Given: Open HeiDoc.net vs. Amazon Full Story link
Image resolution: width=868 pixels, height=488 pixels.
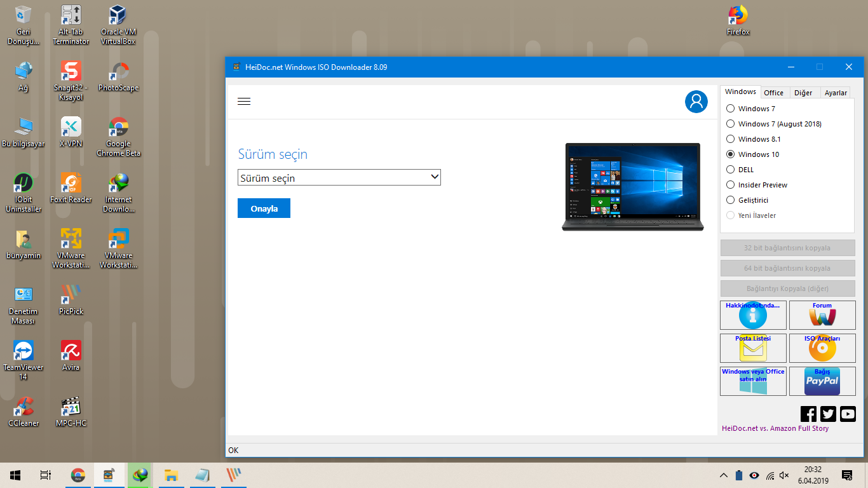Looking at the screenshot, I should (x=775, y=428).
